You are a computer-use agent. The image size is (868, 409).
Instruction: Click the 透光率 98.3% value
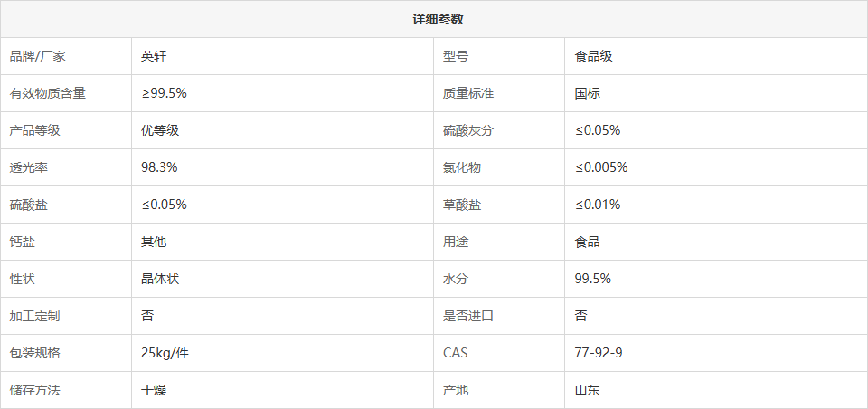pyautogui.click(x=159, y=168)
